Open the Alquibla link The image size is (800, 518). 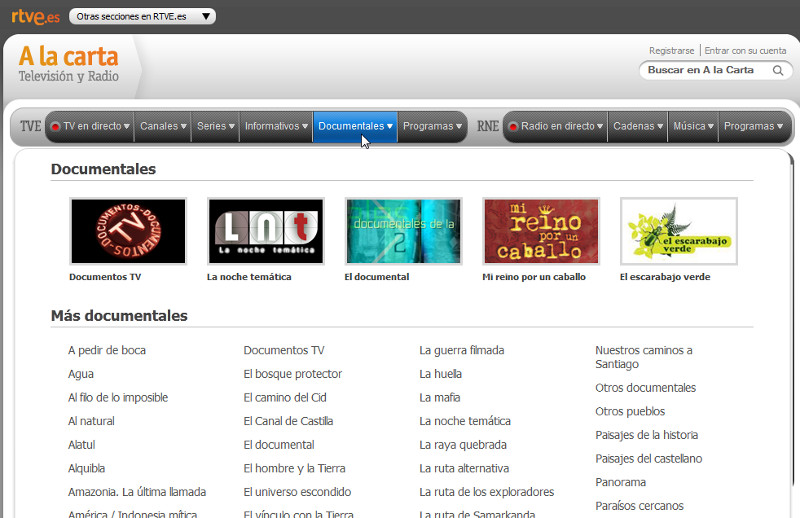[x=86, y=468]
